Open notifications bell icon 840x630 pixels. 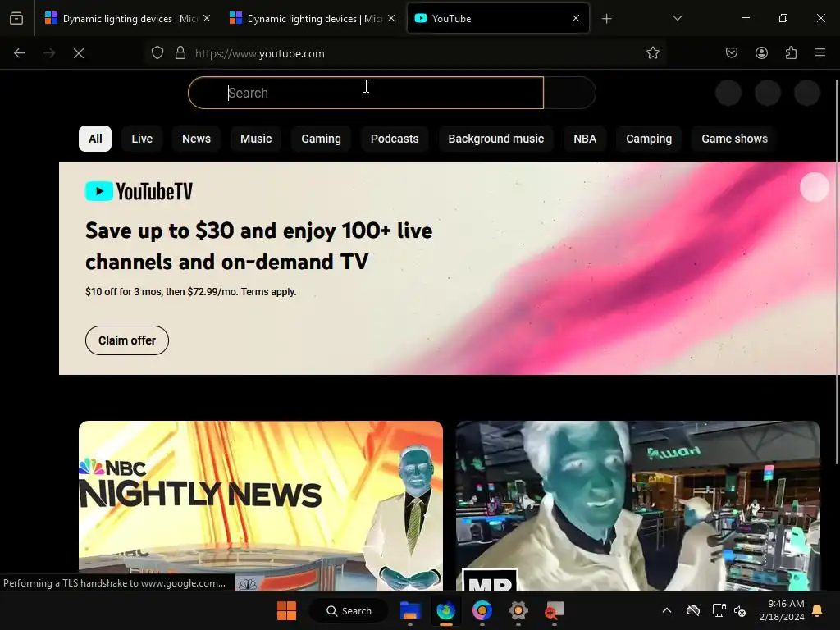click(818, 610)
